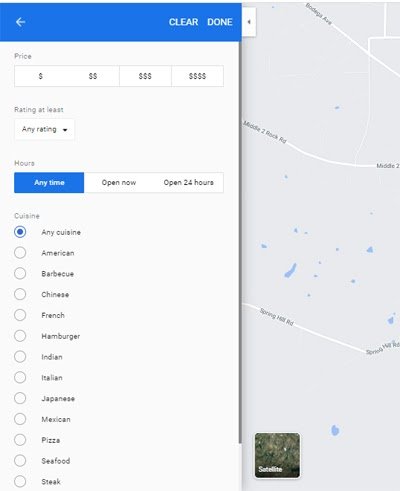The height and width of the screenshot is (491, 400).
Task: Select the $$$ price filter
Action: 145,76
